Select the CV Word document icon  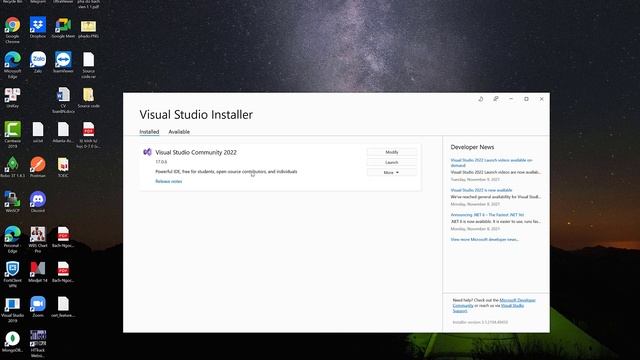point(63,100)
